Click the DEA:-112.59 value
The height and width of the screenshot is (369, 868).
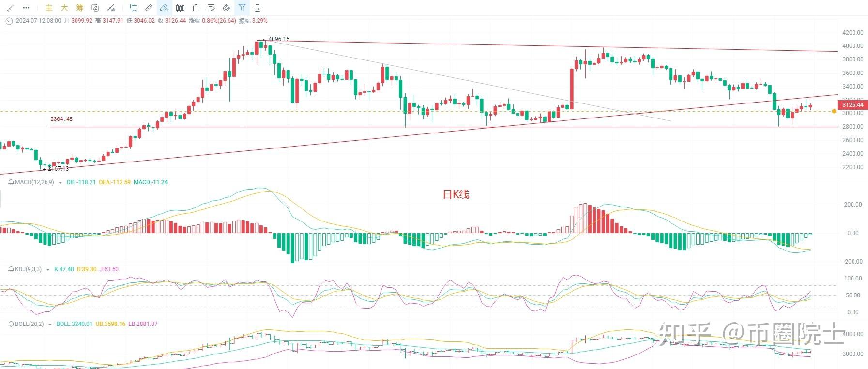[115, 182]
